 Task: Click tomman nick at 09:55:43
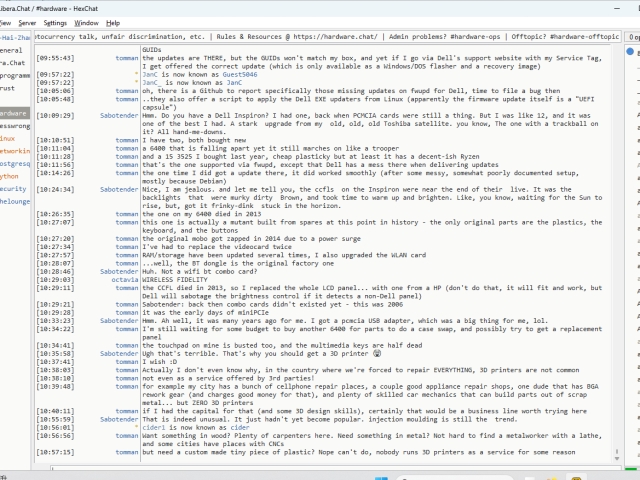127,58
